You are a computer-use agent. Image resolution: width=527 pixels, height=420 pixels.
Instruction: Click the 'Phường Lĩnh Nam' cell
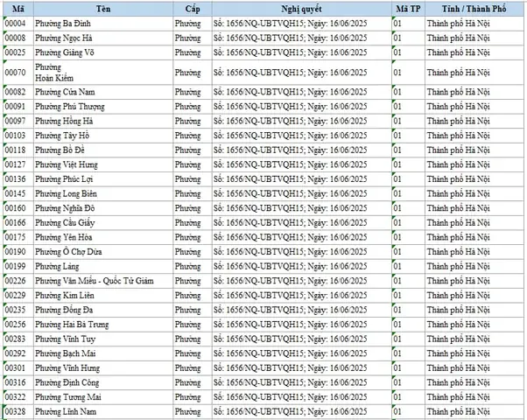103,411
